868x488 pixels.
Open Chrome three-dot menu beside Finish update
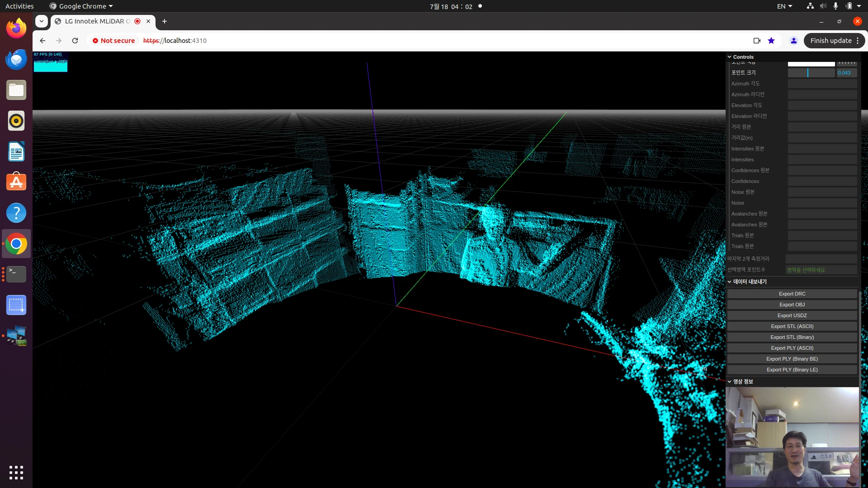(858, 41)
